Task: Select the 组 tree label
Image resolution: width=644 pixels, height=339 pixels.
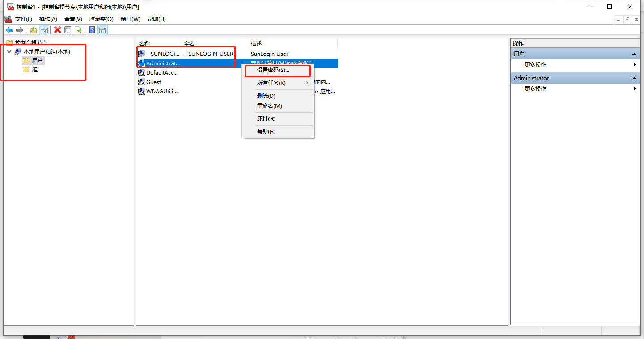Action: tap(35, 69)
